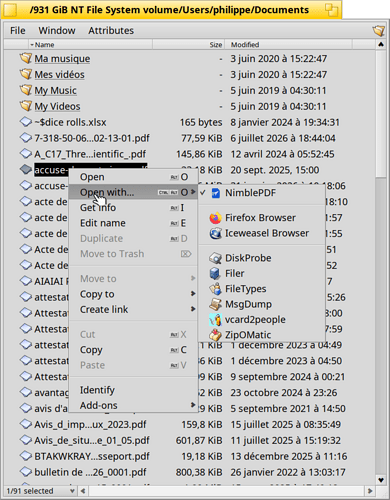Click the folder icon in the menu bar corner
This screenshot has width=390, height=500.
(379, 31)
